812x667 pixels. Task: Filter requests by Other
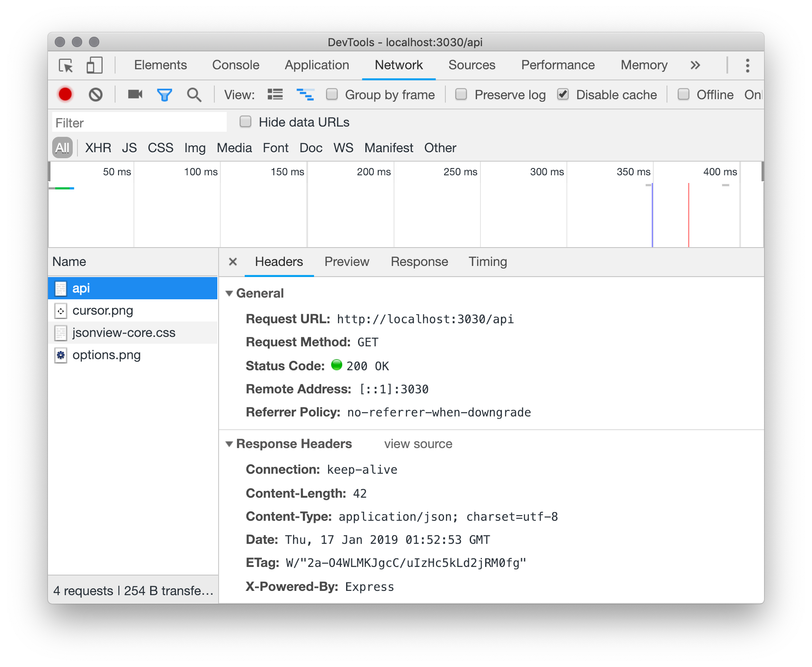pos(440,148)
